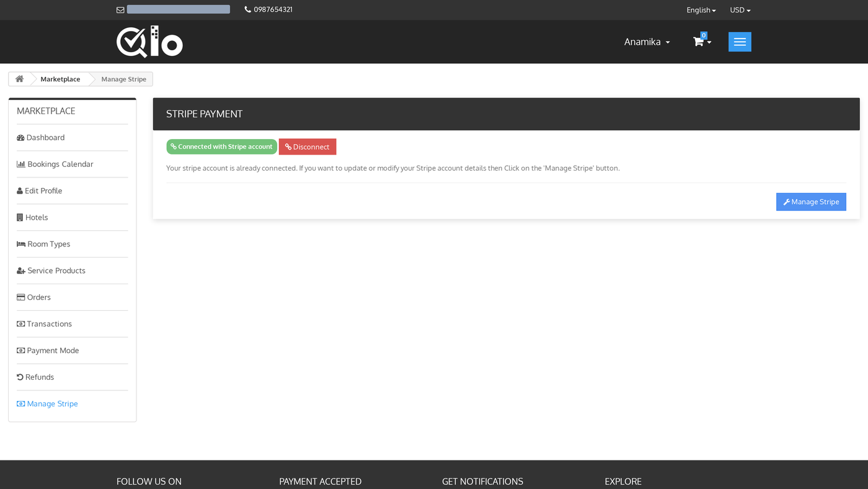Click the FOLLOW US ON footer heading
Viewport: 868px width, 489px height.
click(x=149, y=482)
